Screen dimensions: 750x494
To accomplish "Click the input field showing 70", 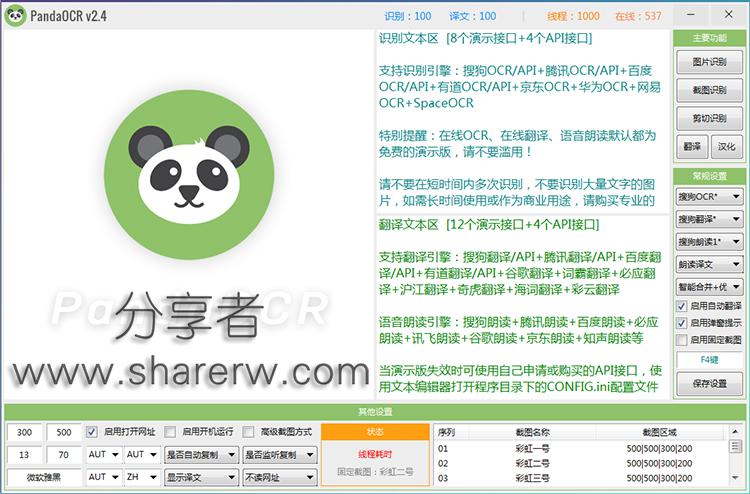I will [64, 455].
